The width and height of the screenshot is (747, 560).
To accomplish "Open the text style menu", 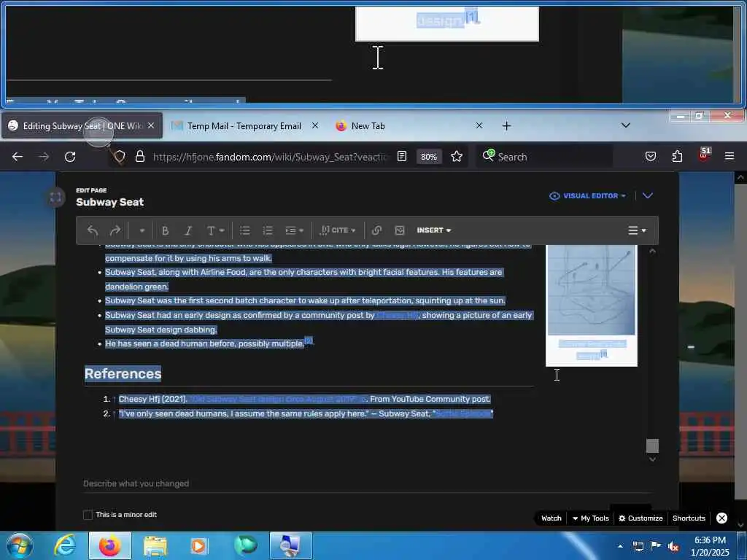I will [215, 230].
